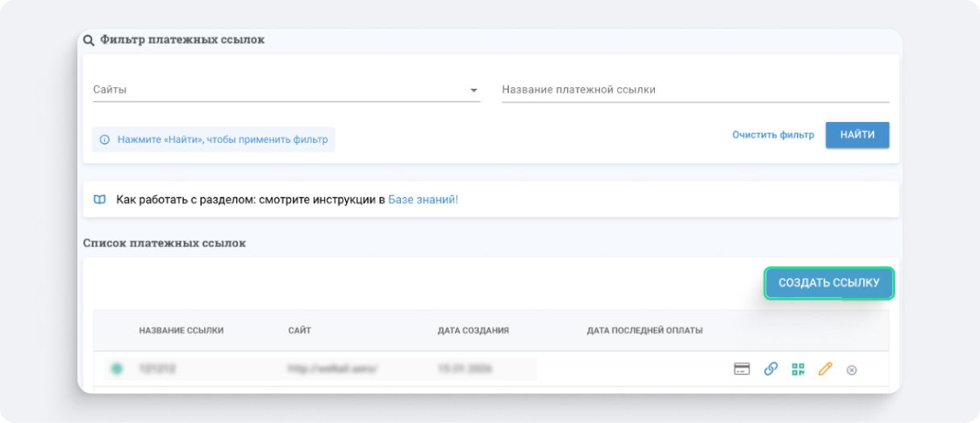
Task: Click the green status dot in row
Action: click(x=117, y=369)
